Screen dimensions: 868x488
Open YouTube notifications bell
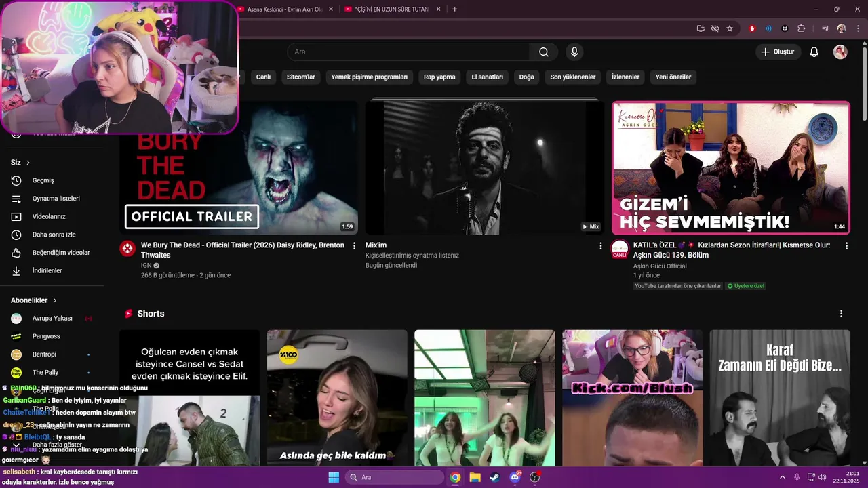[814, 52]
